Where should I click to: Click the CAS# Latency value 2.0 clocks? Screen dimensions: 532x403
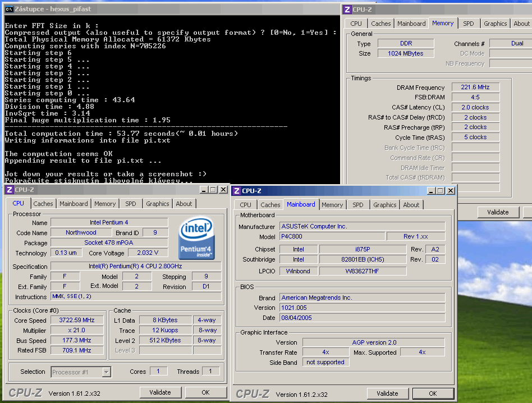475,107
